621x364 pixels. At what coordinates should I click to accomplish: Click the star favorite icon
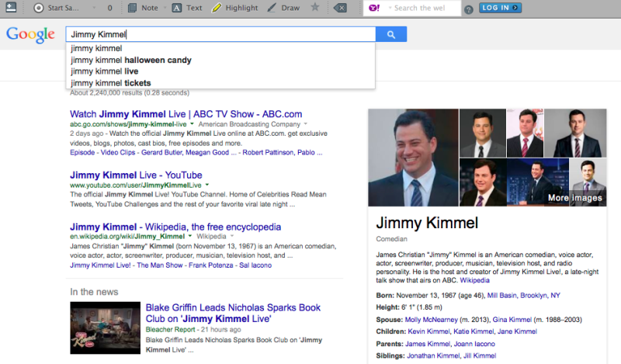(315, 7)
